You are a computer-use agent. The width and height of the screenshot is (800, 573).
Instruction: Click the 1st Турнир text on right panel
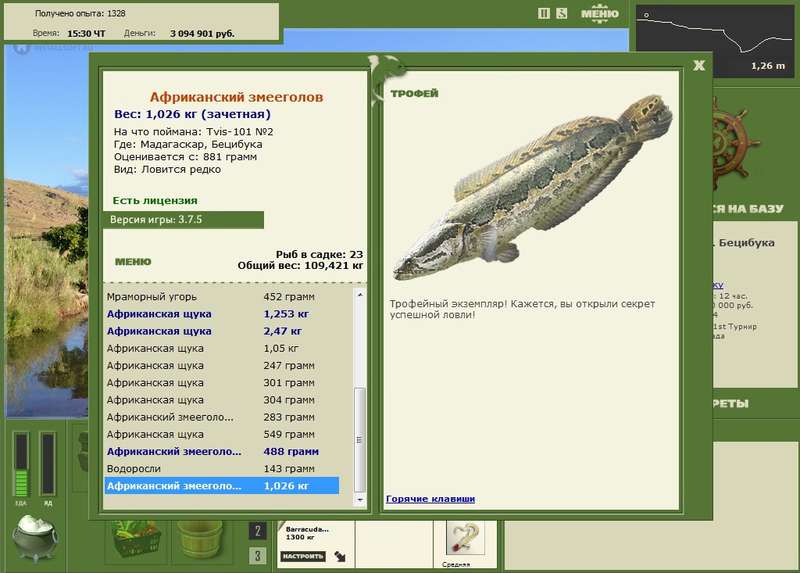tap(735, 327)
